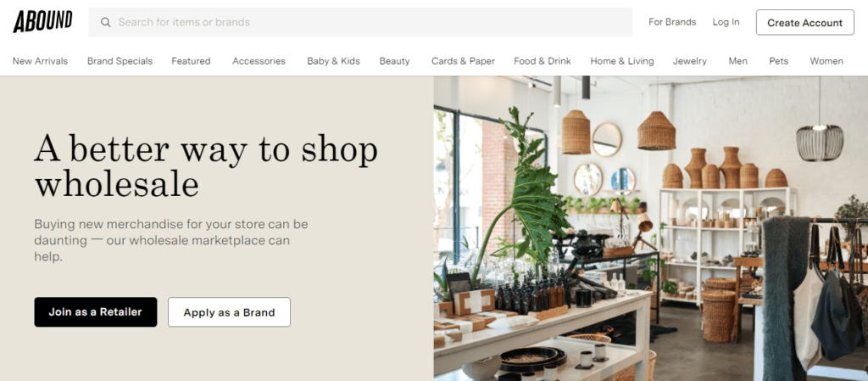868x381 pixels.
Task: Open the For Brands link
Action: pos(672,22)
